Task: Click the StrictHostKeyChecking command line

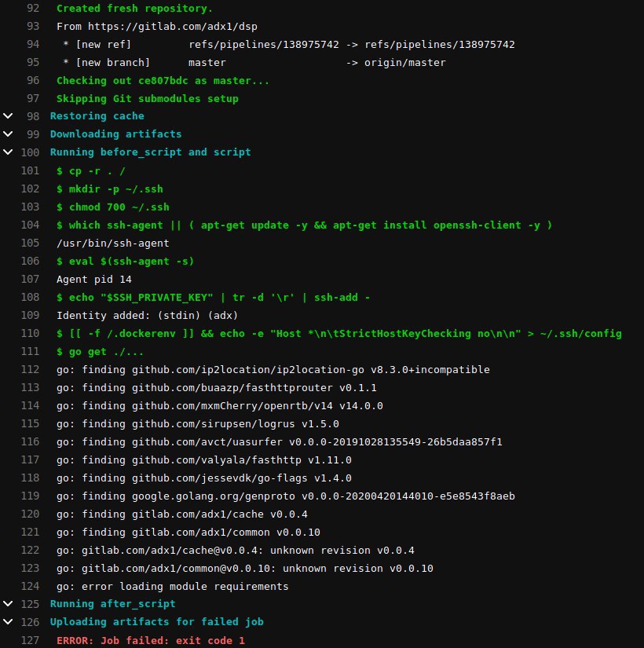Action: [339, 334]
